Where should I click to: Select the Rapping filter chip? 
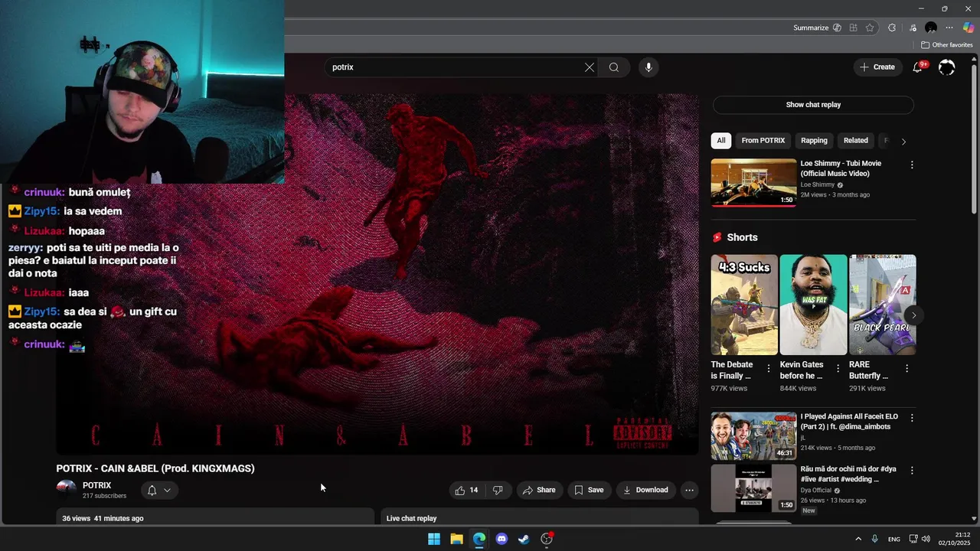pyautogui.click(x=814, y=141)
